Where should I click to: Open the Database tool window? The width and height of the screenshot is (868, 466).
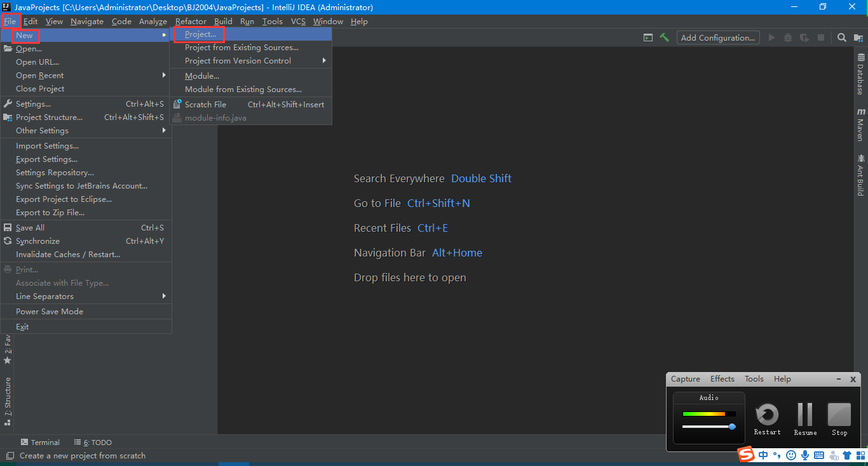click(860, 74)
